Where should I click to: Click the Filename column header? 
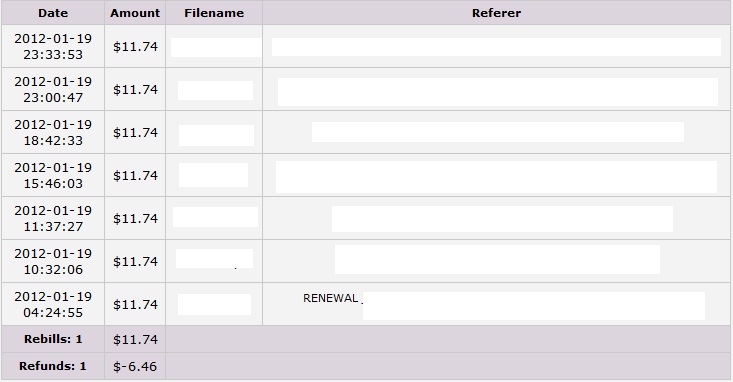click(x=214, y=13)
